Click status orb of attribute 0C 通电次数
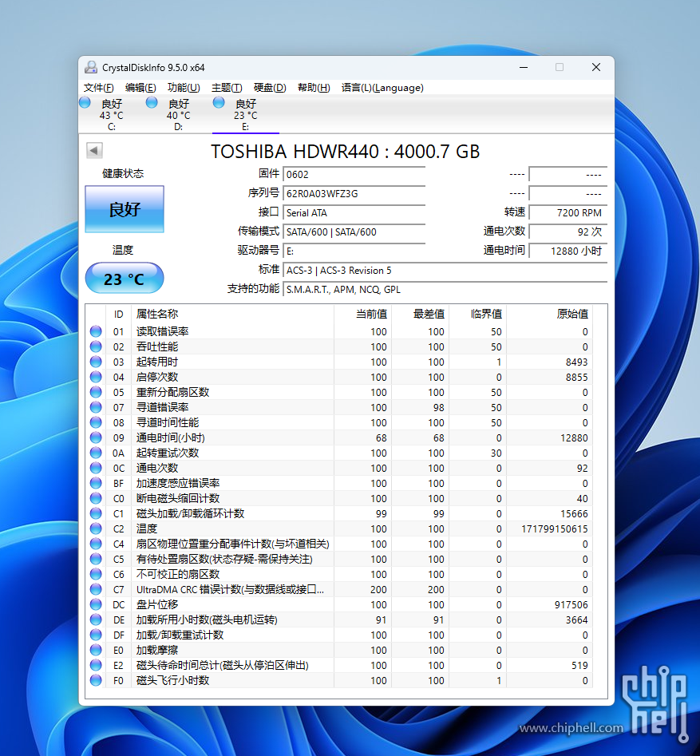This screenshot has height=756, width=700. point(96,468)
